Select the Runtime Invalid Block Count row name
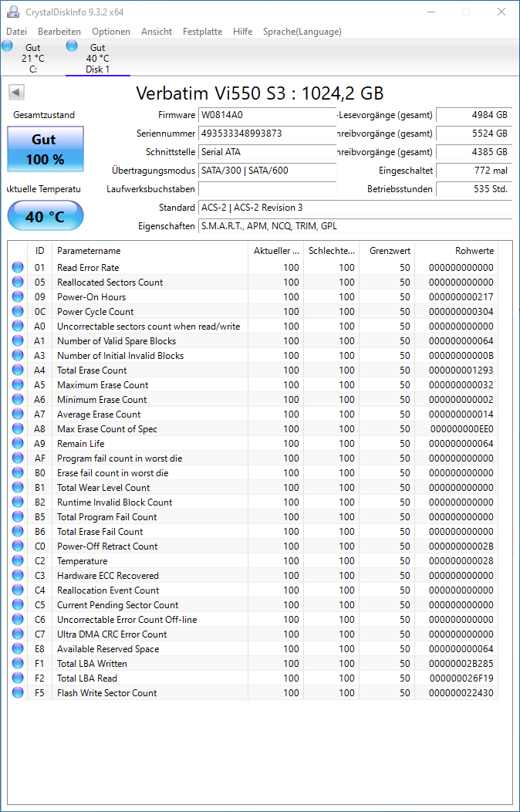The image size is (520, 812). [x=115, y=502]
